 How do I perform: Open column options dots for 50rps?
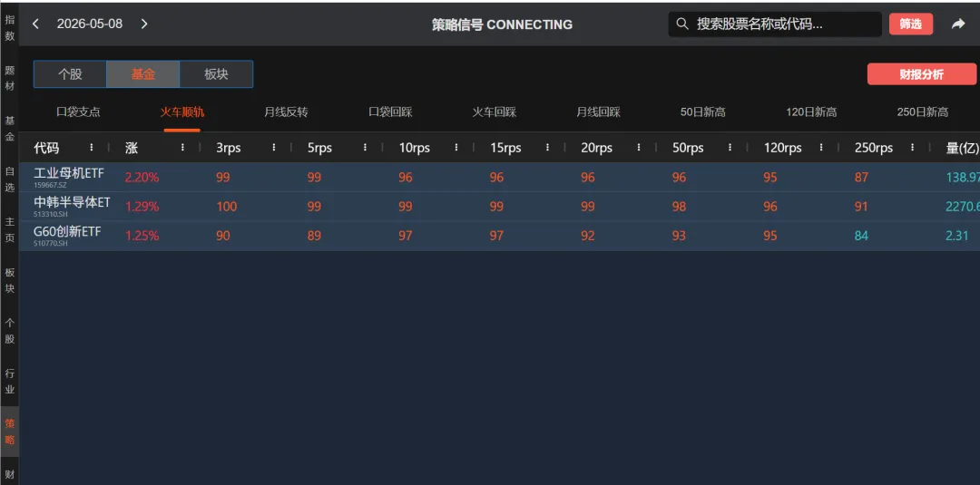pos(730,147)
